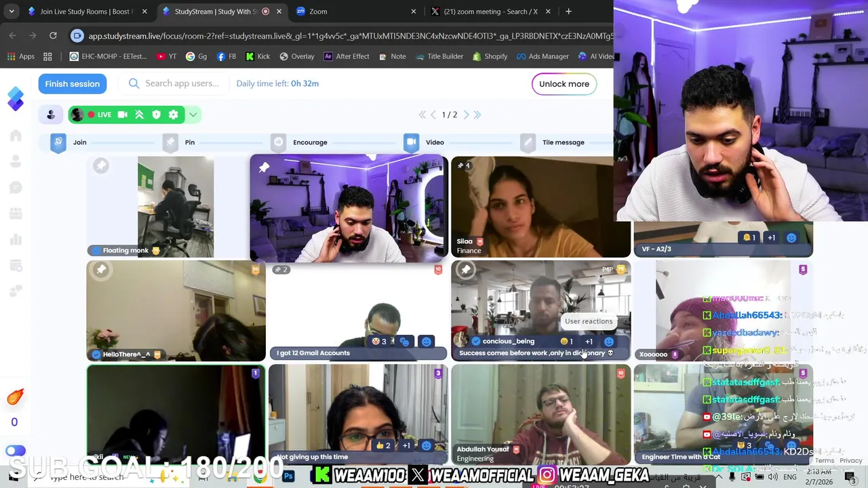Open emoji picker on VF - A2/3 tile
Image resolution: width=868 pixels, height=488 pixels.
coord(791,238)
